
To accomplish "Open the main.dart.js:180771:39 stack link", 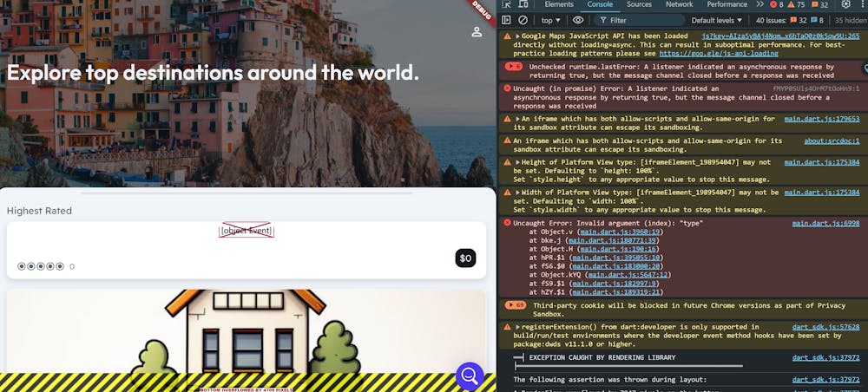I will pos(612,240).
